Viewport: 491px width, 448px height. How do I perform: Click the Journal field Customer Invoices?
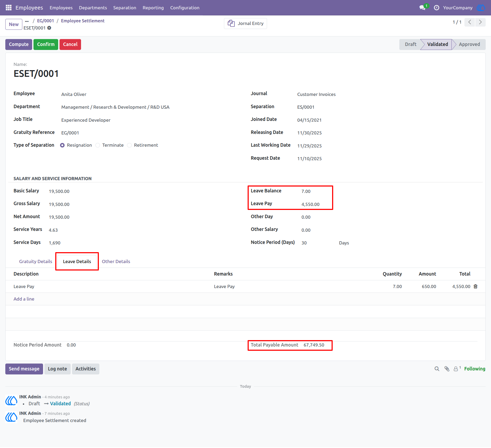click(x=316, y=94)
